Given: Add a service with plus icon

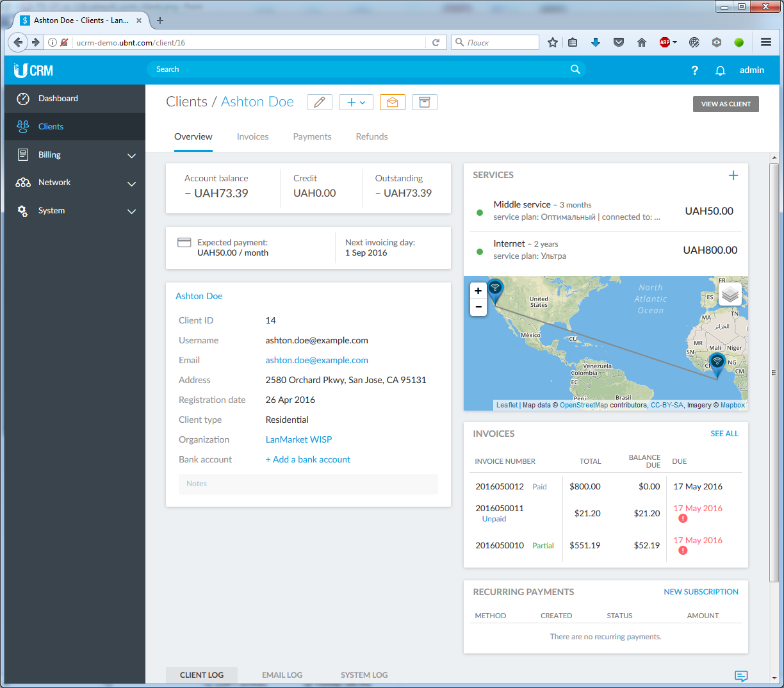Looking at the screenshot, I should 733,176.
